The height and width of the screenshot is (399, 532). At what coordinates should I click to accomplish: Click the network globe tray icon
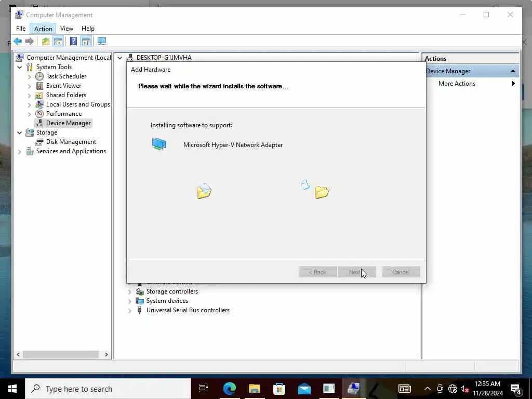453,389
